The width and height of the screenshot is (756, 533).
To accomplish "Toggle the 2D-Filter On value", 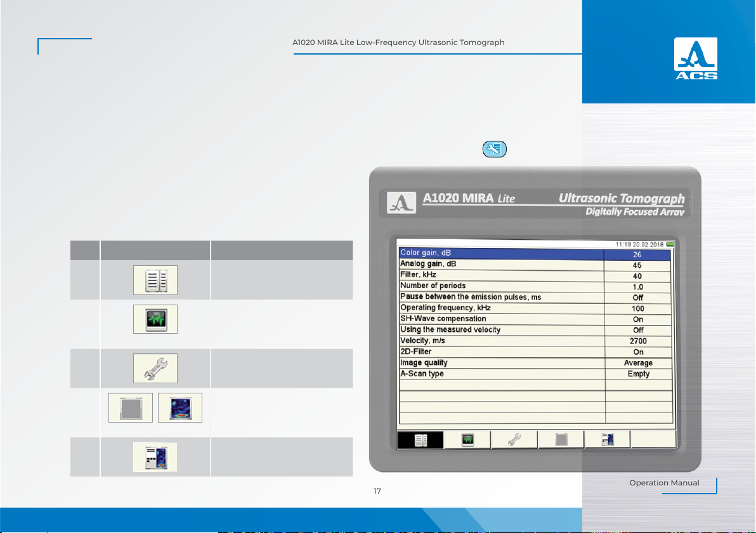I will click(x=639, y=352).
